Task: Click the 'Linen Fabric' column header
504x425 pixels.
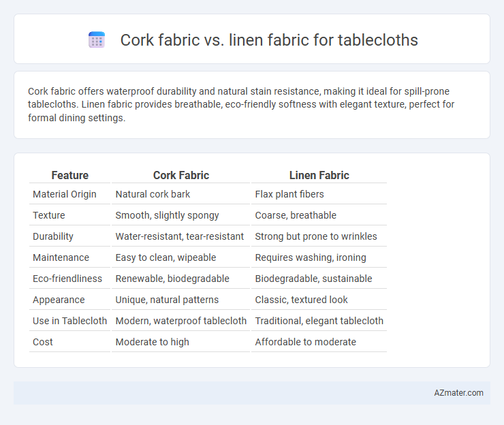Action: click(x=319, y=175)
